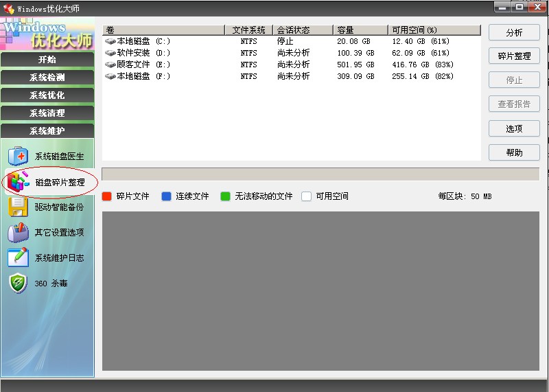This screenshot has width=549, height=392.
Task: Open 系统维护日志 notepad icon
Action: 18,257
